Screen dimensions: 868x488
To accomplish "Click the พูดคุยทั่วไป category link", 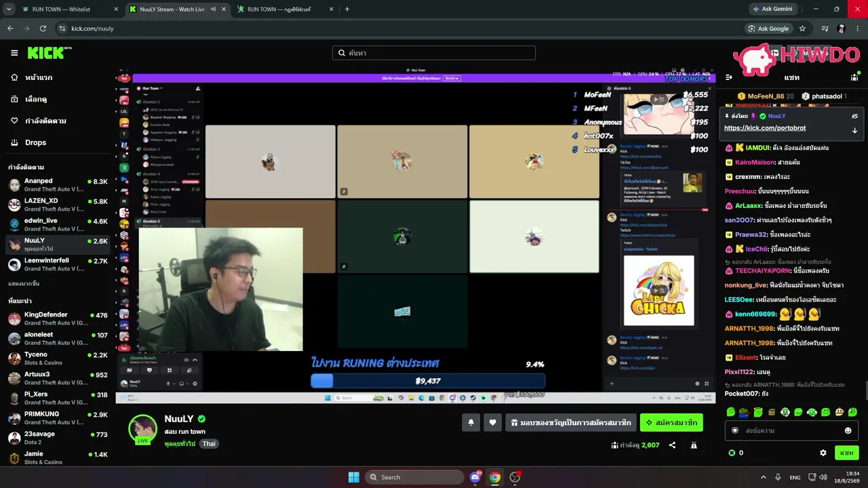I will [180, 444].
